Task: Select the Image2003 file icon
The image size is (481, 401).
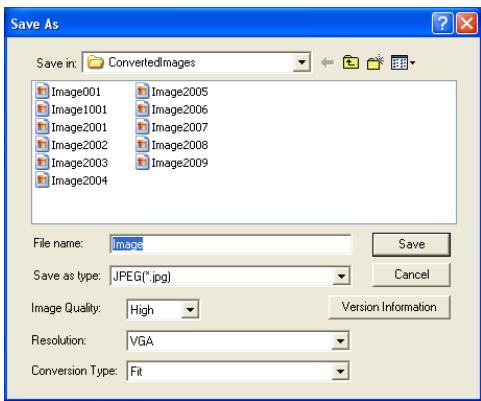Action: point(42,162)
